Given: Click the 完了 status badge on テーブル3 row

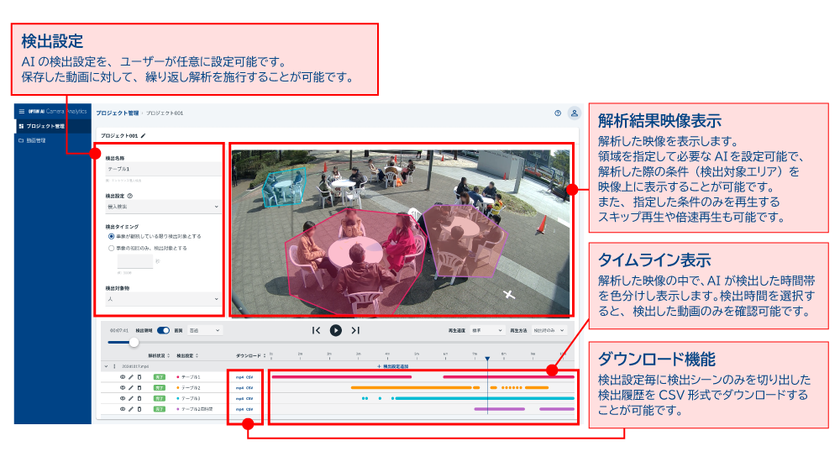Looking at the screenshot, I should [159, 399].
